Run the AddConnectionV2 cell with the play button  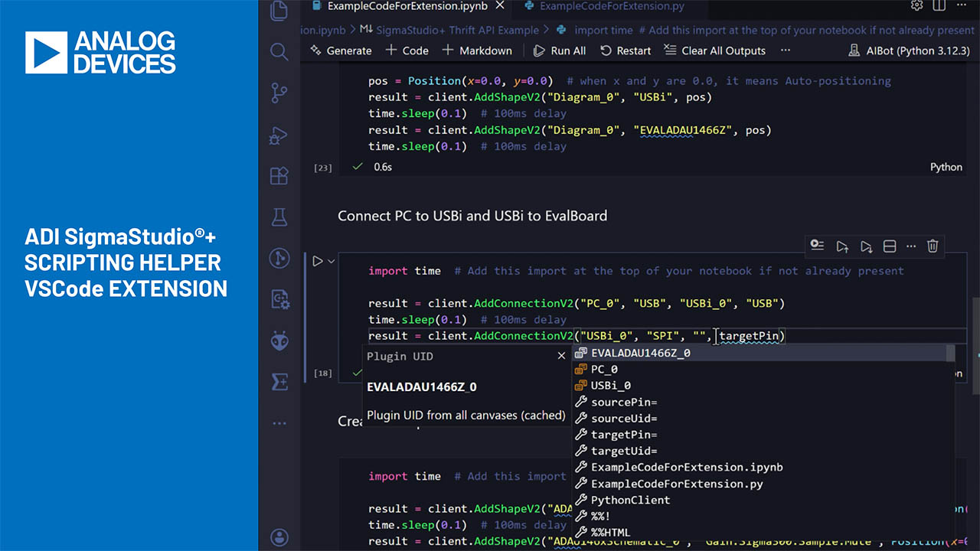tap(318, 261)
